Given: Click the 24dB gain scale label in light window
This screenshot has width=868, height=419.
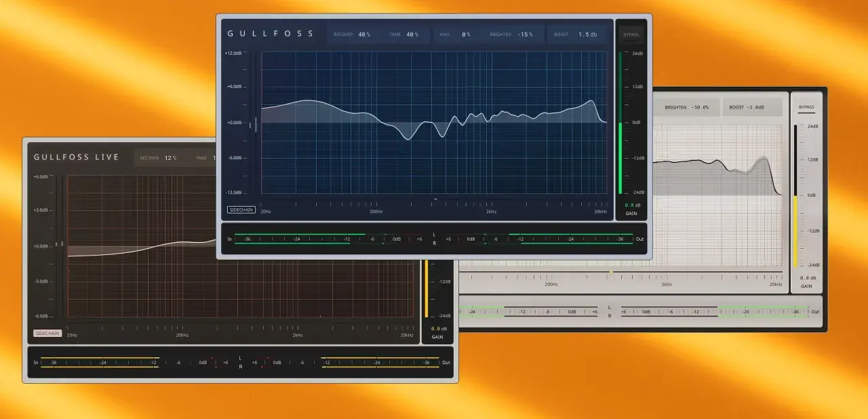Looking at the screenshot, I should pyautogui.click(x=812, y=126).
